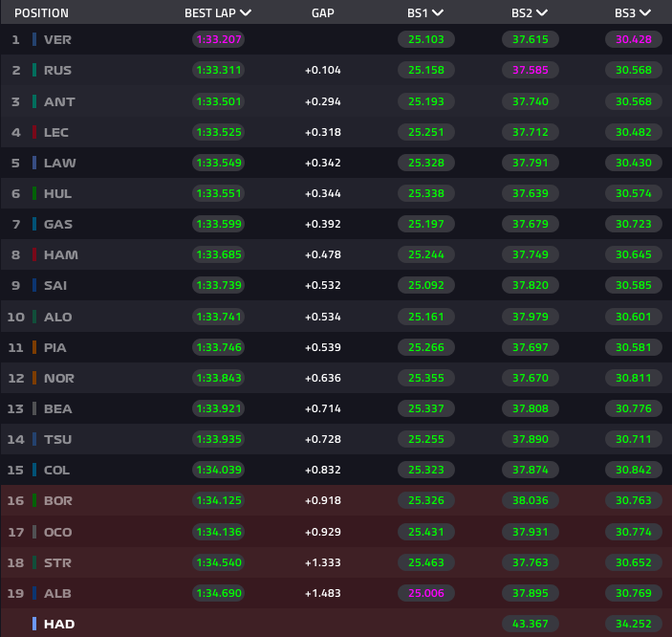Expand the BS2 column sort chevron
This screenshot has height=637, width=672.
542,13
